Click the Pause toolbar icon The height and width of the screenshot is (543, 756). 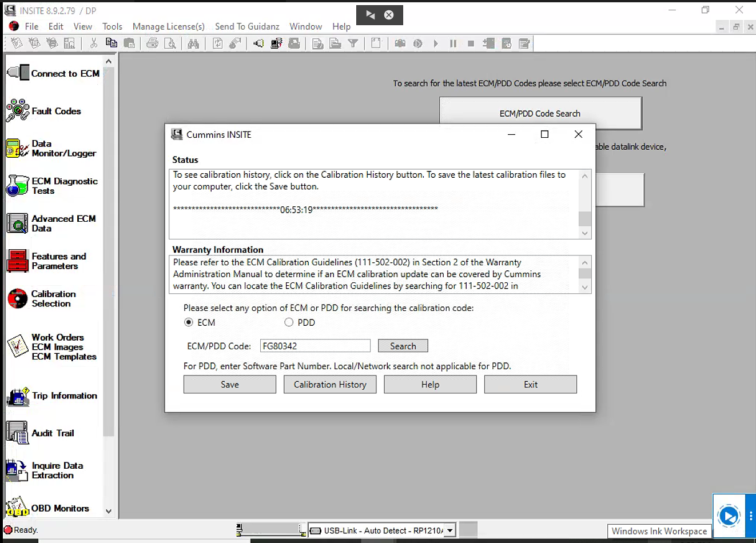point(453,43)
